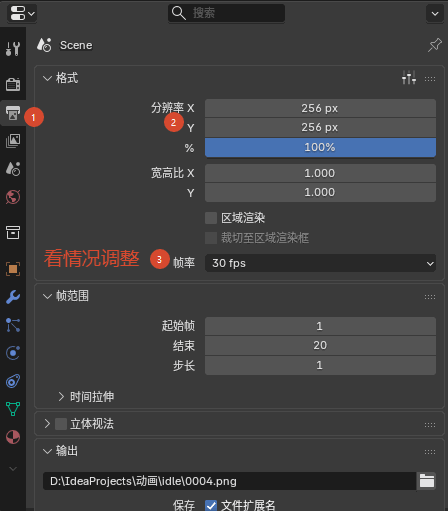448x511 pixels.
Task: Toggle the pin icon next to Scene
Action: click(435, 45)
